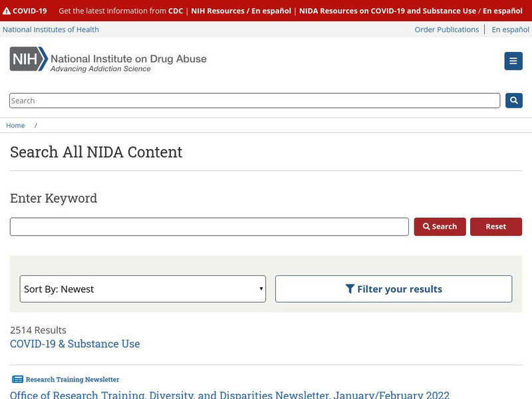Image resolution: width=532 pixels, height=399 pixels.
Task: Click the Research Training Newsletter icon
Action: click(18, 379)
